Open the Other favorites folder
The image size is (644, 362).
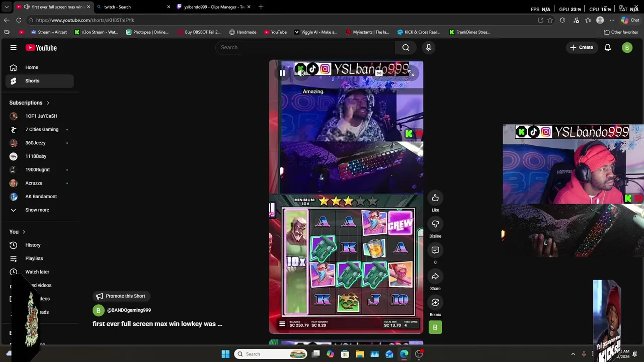pyautogui.click(x=621, y=32)
